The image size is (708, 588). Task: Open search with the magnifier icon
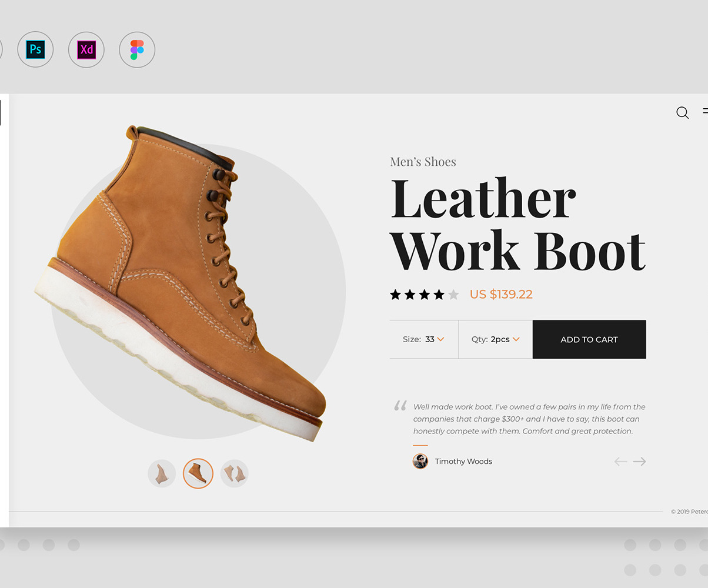[682, 113]
